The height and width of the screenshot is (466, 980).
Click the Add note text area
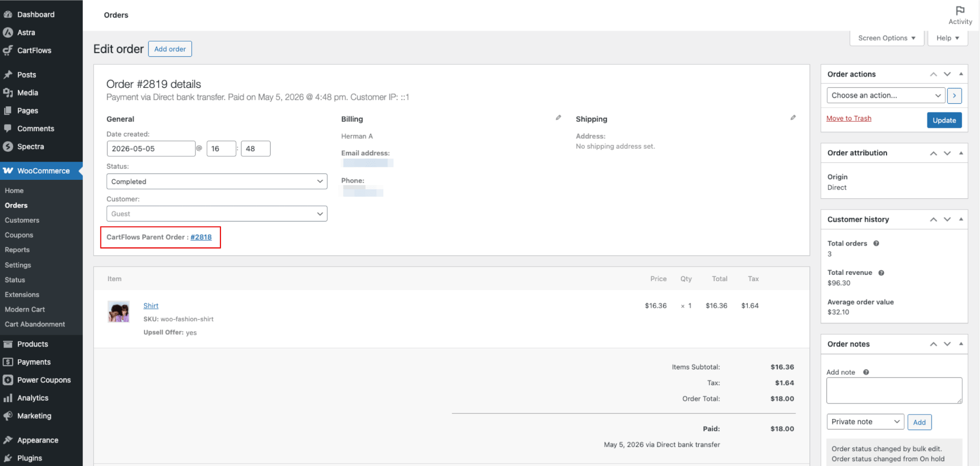point(894,391)
